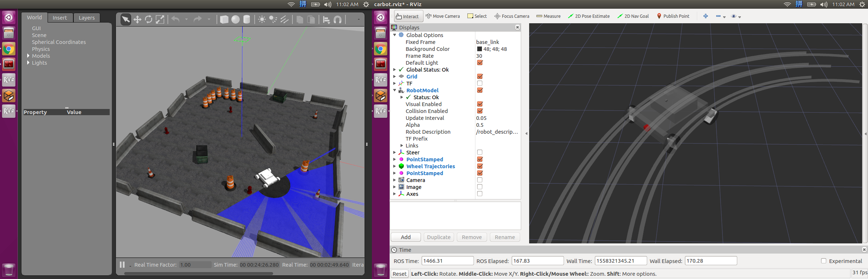Screen dimensions: 868x279
Task: Insert a box shape into the world
Action: point(224,20)
